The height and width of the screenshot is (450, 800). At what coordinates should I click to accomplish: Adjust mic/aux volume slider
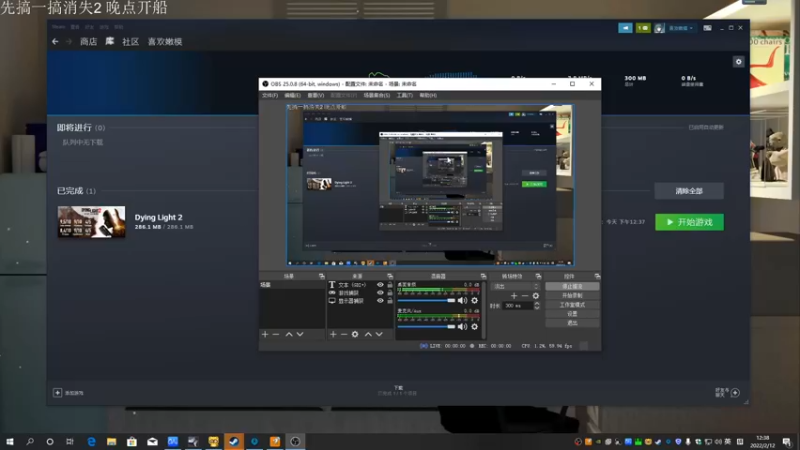tap(426, 327)
